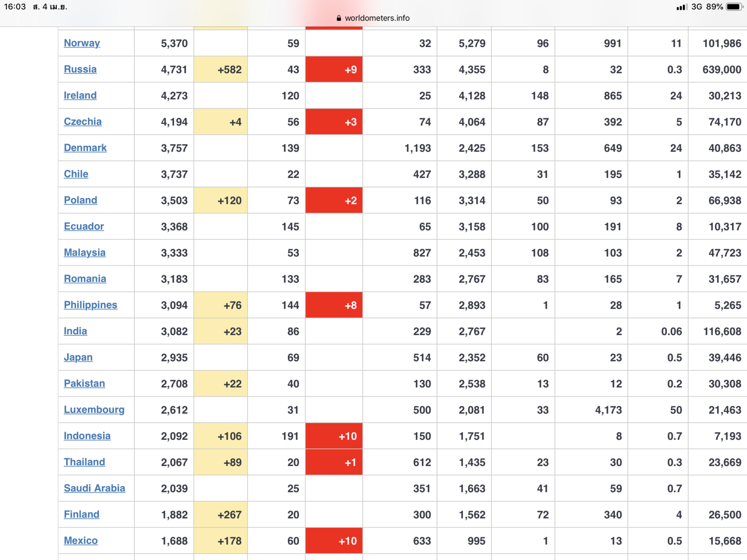The width and height of the screenshot is (747, 560).
Task: Tap the worldometers.info address bar
Action: click(377, 18)
